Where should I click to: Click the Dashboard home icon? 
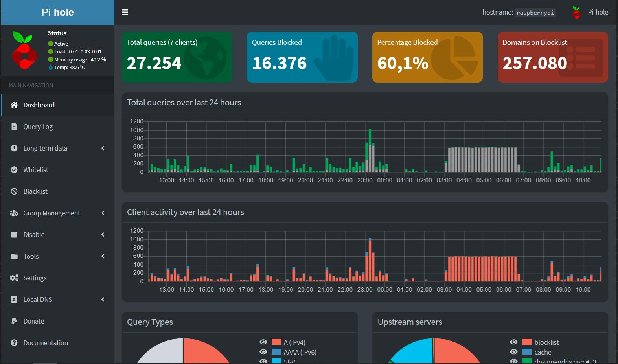[14, 105]
